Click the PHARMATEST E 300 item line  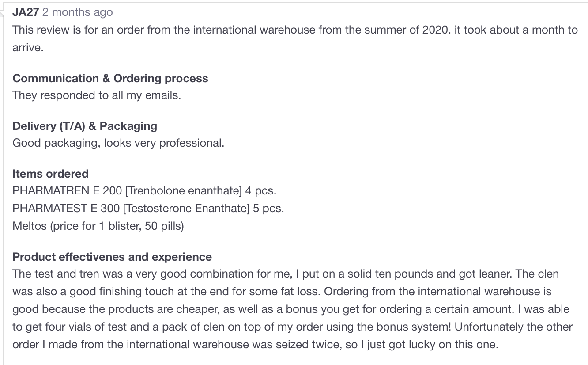(148, 208)
